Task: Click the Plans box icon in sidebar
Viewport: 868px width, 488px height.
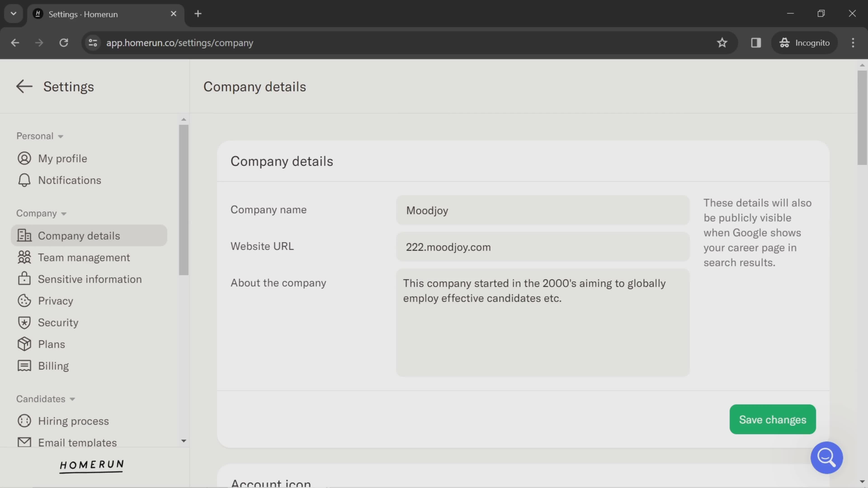Action: [x=23, y=344]
